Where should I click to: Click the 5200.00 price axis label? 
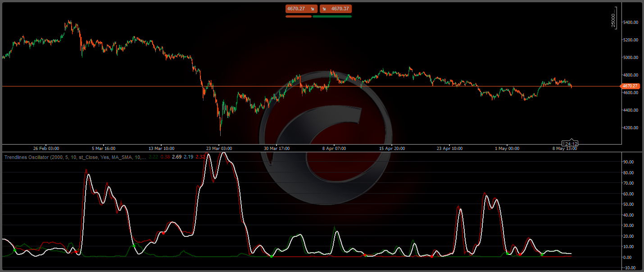(631, 40)
